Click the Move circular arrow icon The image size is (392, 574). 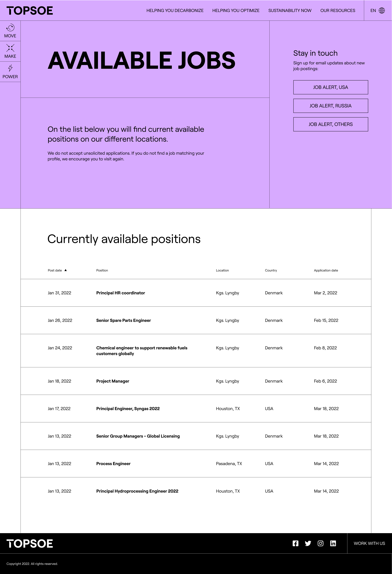[10, 28]
